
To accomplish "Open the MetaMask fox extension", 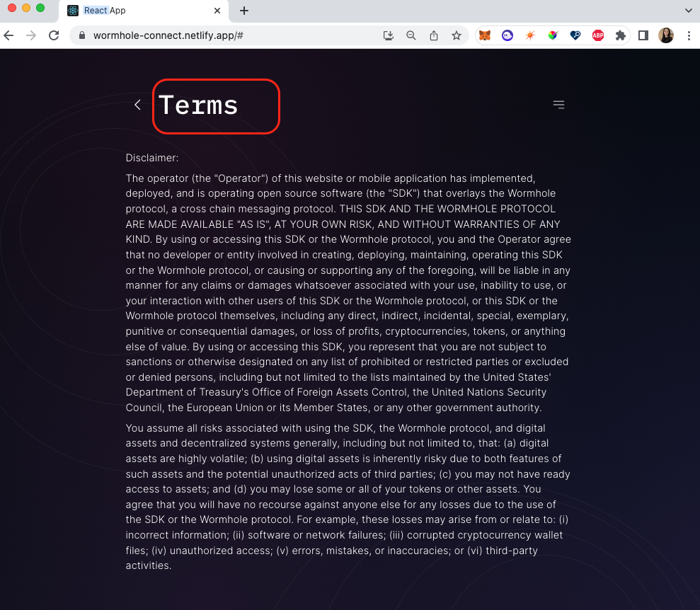I will tap(485, 35).
